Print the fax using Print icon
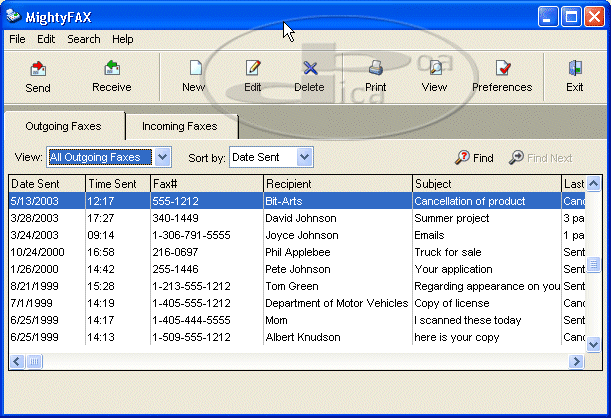 point(375,75)
